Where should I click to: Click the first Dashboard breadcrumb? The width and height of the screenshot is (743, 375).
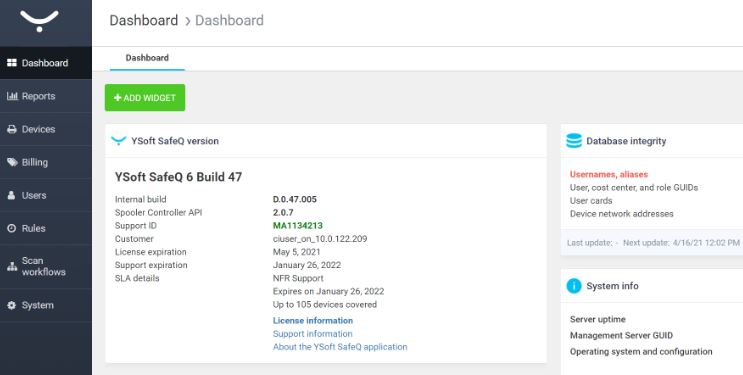click(x=144, y=20)
